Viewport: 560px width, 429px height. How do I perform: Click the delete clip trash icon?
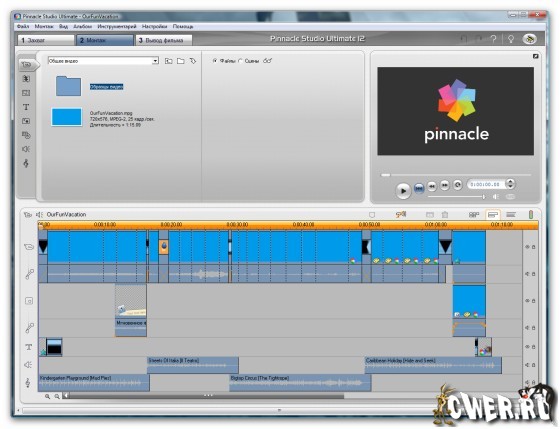coord(445,215)
